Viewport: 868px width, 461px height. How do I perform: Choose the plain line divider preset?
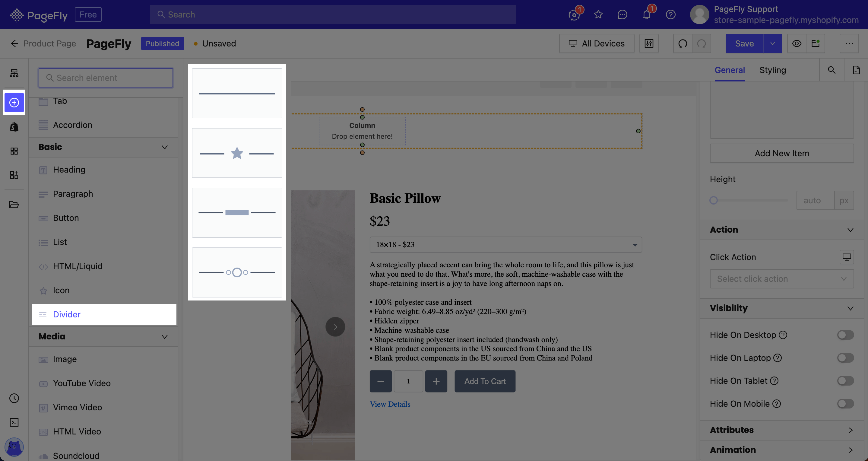tap(237, 93)
